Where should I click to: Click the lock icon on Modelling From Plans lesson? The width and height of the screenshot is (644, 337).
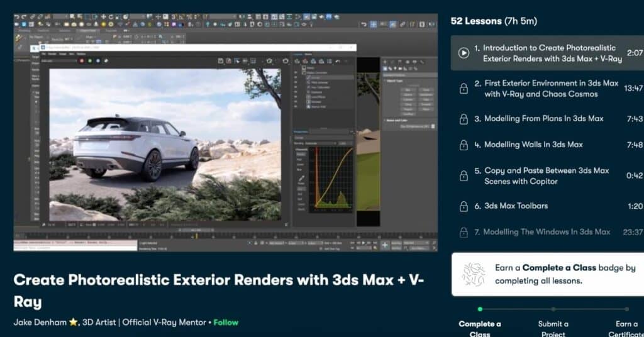point(464,119)
